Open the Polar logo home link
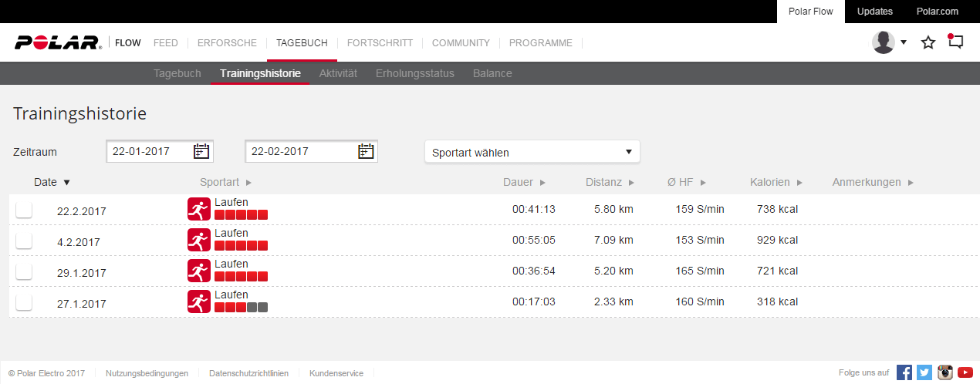This screenshot has width=980, height=384. pos(58,42)
